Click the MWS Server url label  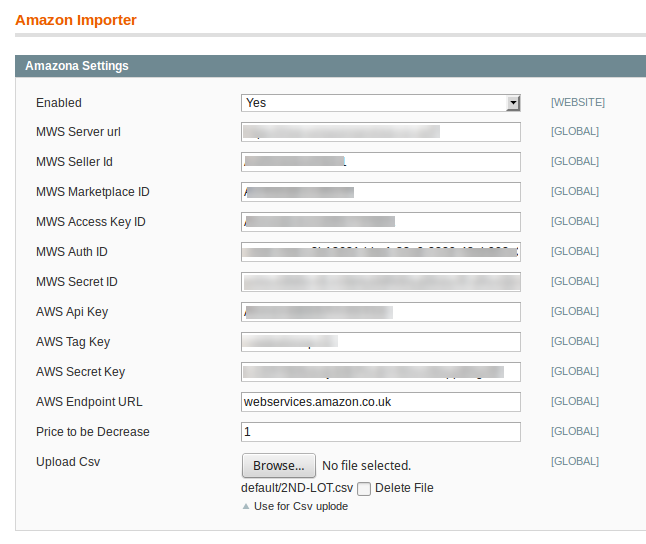pos(78,132)
